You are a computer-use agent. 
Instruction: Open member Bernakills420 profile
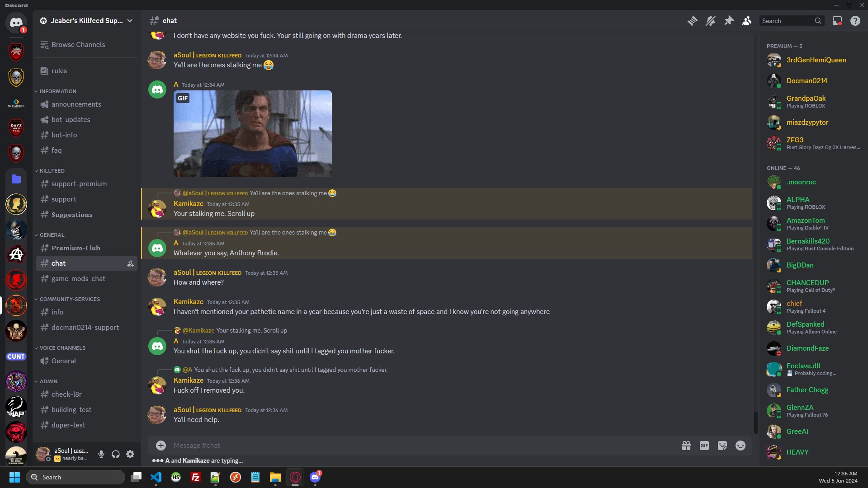coord(812,244)
